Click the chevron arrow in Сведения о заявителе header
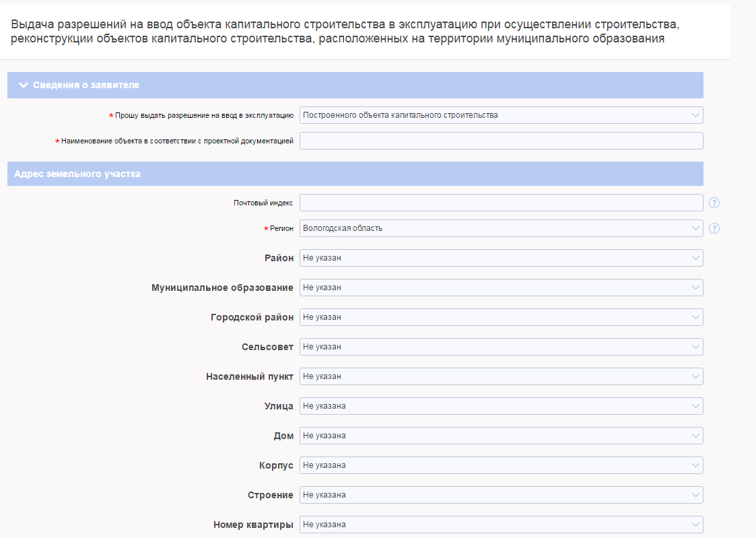Image resolution: width=756 pixels, height=538 pixels. 24,86
